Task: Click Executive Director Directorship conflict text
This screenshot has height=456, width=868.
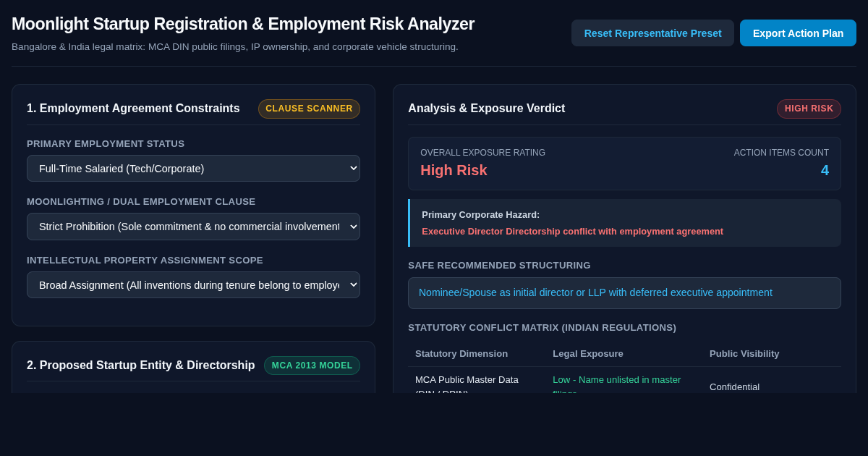Action: tap(572, 232)
